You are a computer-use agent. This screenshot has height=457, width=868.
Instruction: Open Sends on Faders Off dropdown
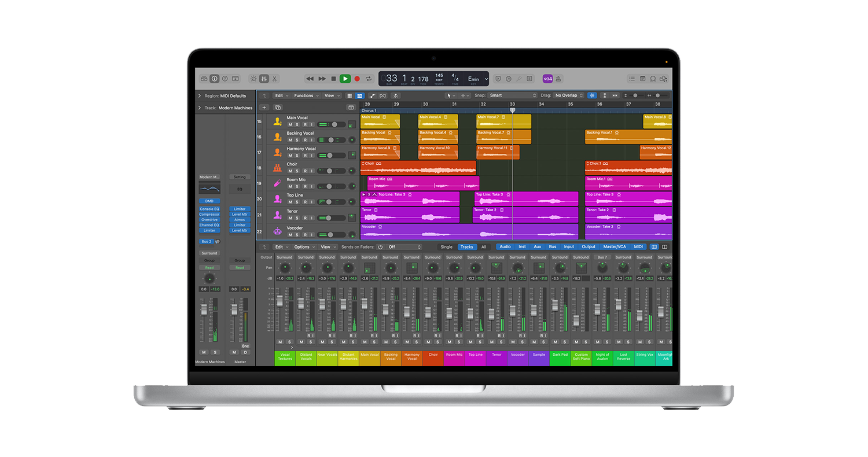tap(404, 247)
